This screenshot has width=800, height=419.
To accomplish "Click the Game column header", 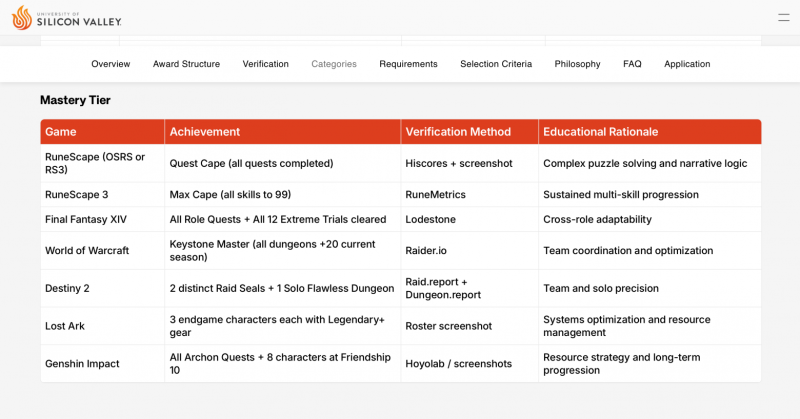I will (x=103, y=132).
